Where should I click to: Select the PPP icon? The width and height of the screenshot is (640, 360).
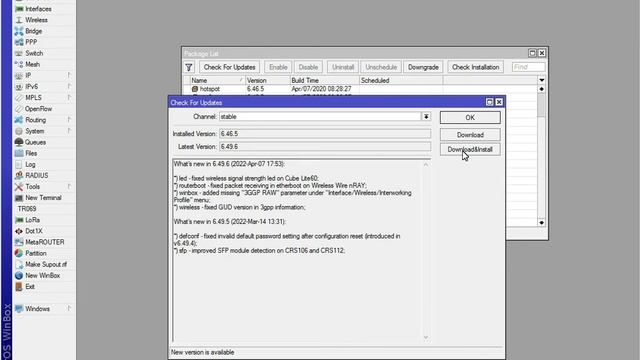click(x=19, y=42)
